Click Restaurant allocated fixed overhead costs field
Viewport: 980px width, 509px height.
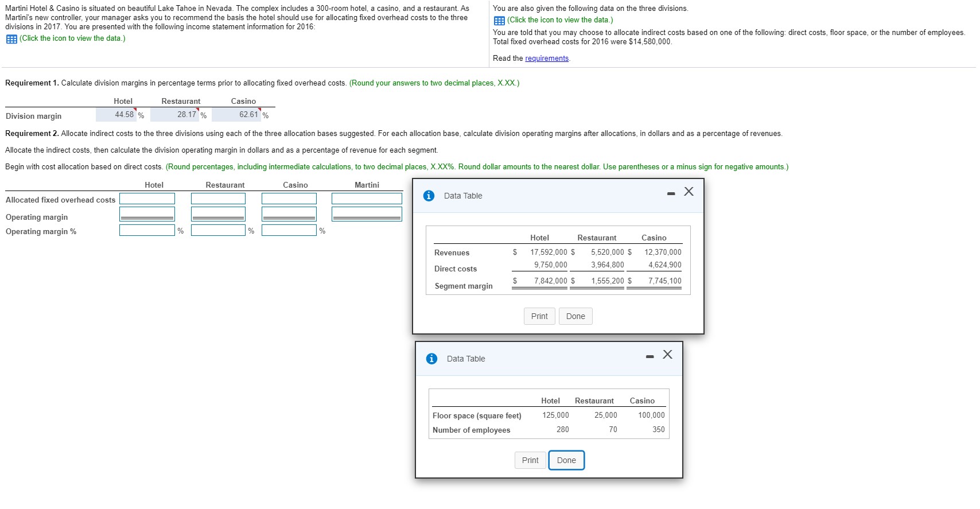pos(218,199)
